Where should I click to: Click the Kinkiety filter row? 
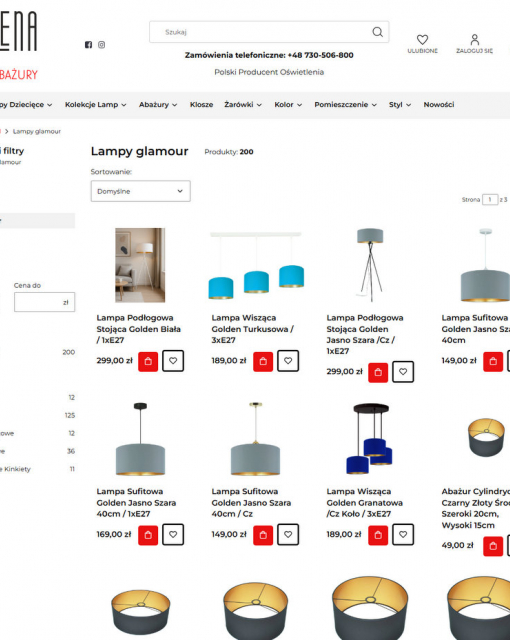[x=38, y=469]
